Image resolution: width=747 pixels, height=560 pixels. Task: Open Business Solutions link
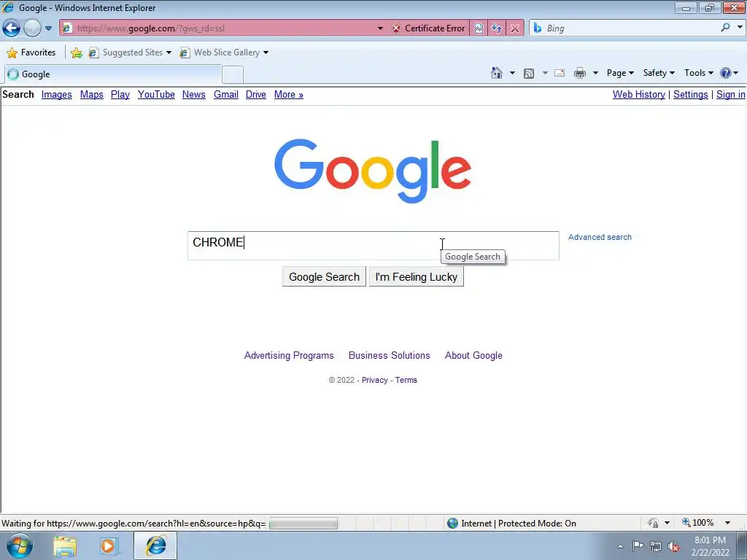[x=390, y=355]
